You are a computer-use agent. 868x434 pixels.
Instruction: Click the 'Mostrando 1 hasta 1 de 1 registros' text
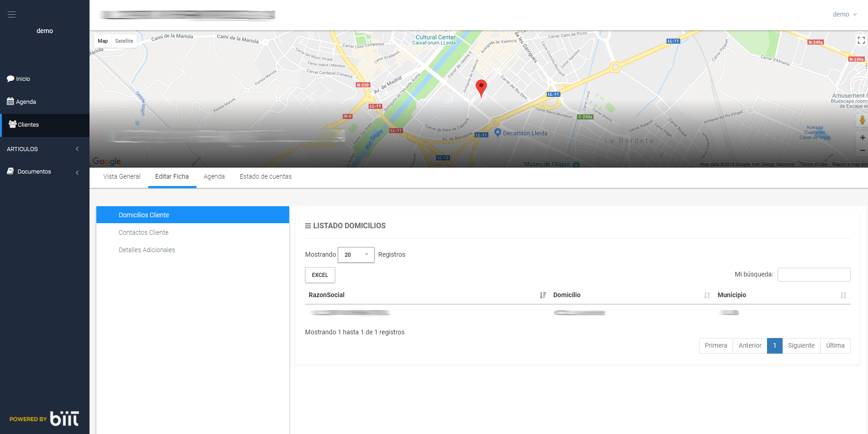point(355,333)
